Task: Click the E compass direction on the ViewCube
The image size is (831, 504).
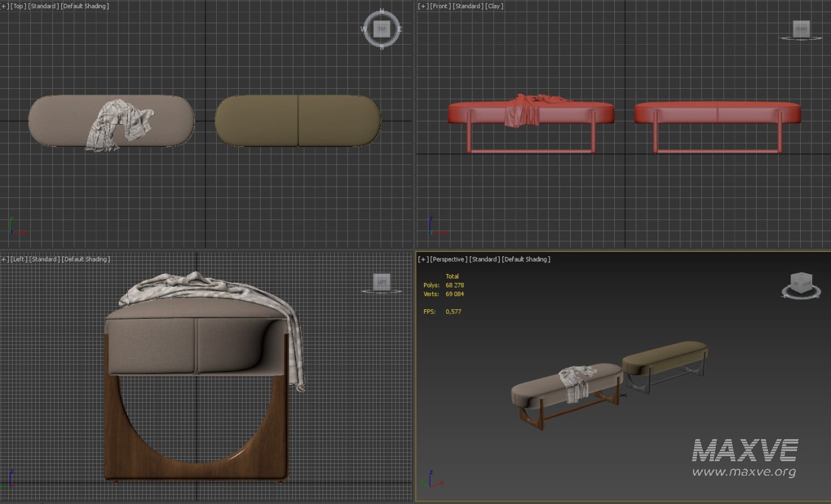Action: [x=399, y=29]
